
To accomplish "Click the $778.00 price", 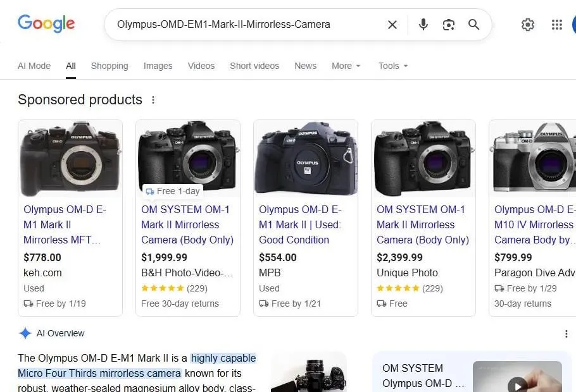I will coord(42,258).
